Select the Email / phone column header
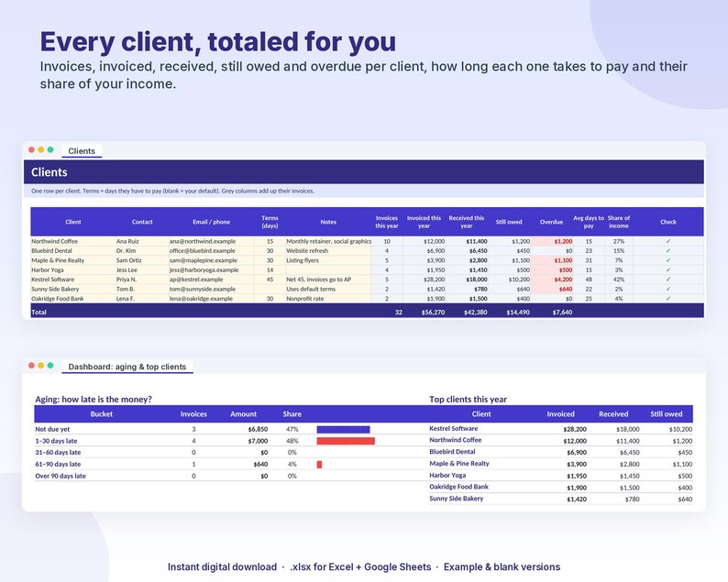Viewport: 728px width, 582px height. (x=211, y=222)
